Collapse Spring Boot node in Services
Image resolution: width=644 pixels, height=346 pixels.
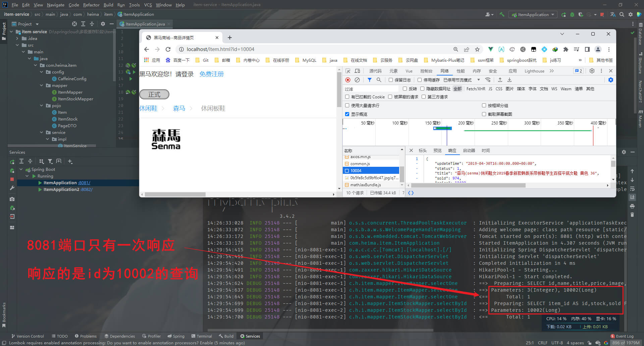(x=21, y=169)
